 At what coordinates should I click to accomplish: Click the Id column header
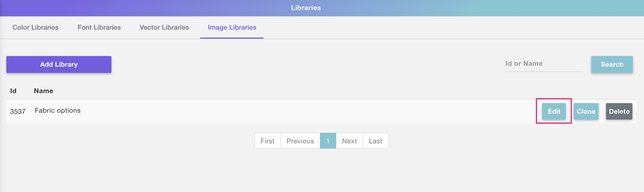(13, 91)
